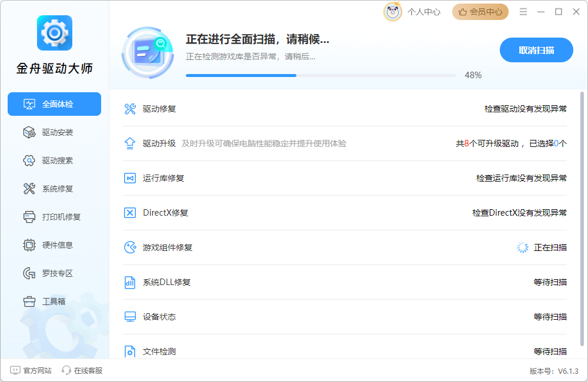Click the 运行库修复 icon
The width and height of the screenshot is (588, 382).
130,178
